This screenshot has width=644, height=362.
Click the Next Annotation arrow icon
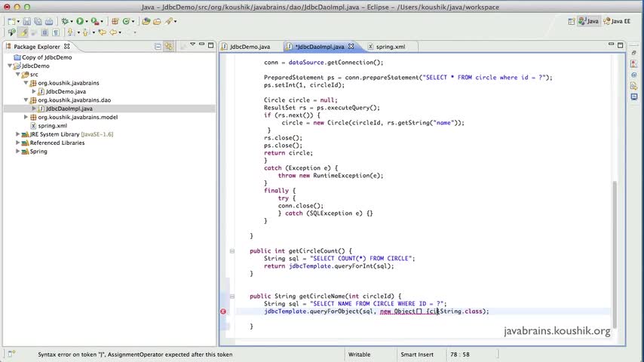click(x=70, y=32)
